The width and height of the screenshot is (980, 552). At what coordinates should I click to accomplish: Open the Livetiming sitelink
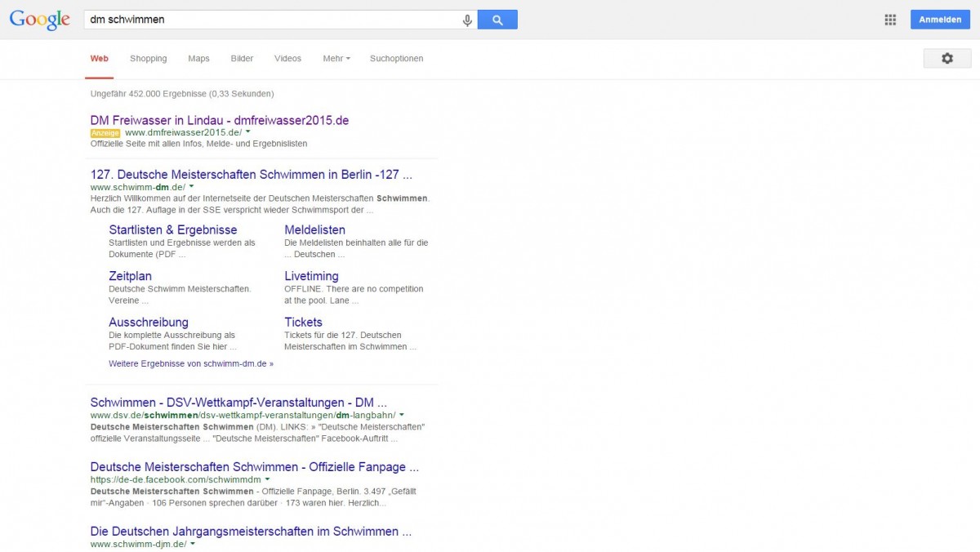click(x=311, y=276)
